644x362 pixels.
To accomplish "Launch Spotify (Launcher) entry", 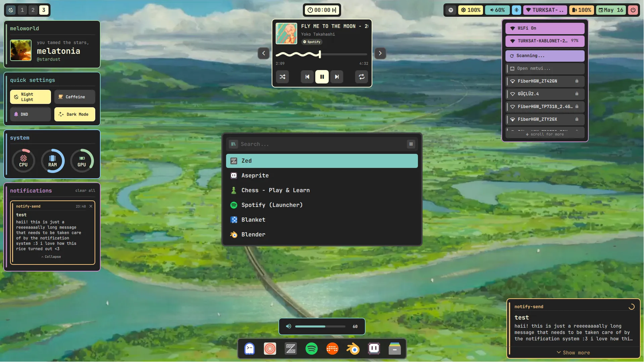I will pyautogui.click(x=322, y=205).
